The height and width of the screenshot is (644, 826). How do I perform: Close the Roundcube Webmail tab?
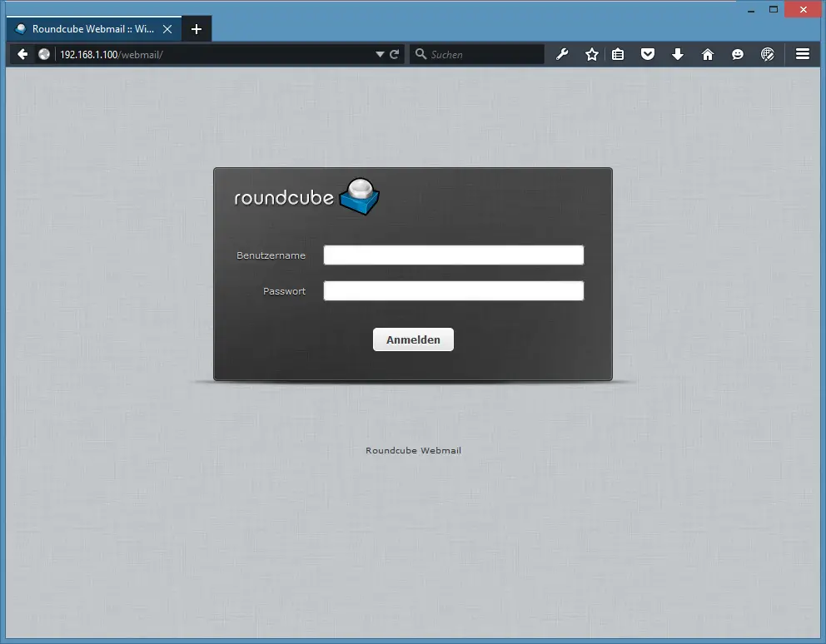point(167,28)
